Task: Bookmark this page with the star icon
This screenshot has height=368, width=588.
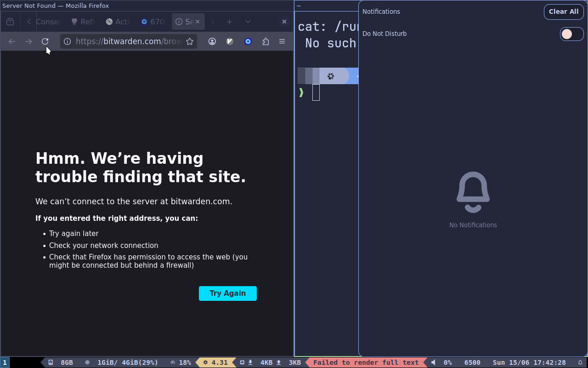Action: click(189, 41)
